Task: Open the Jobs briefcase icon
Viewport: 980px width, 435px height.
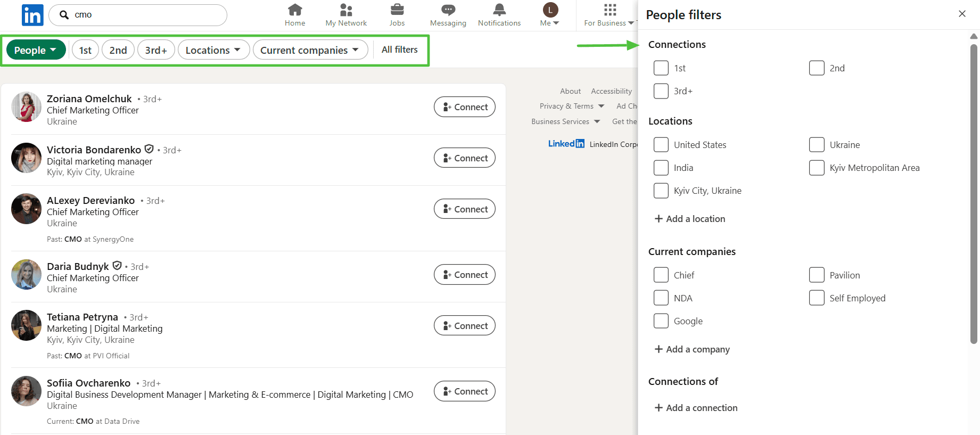Action: [x=397, y=10]
